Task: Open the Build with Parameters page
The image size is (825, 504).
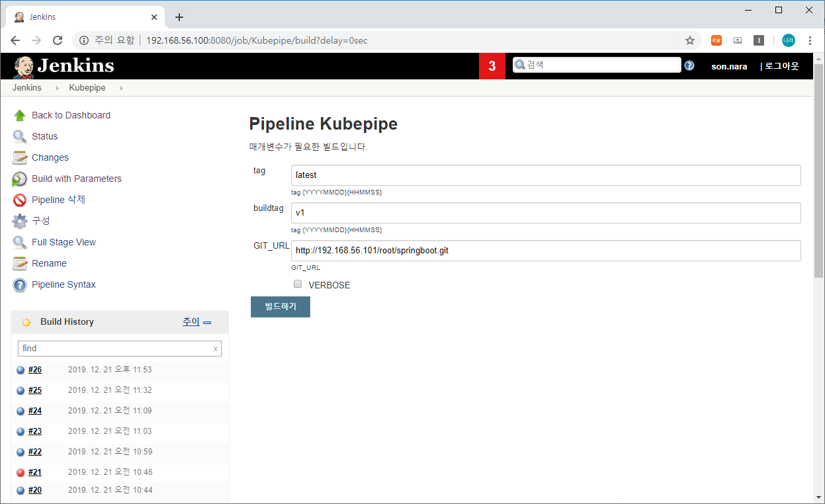Action: (77, 179)
